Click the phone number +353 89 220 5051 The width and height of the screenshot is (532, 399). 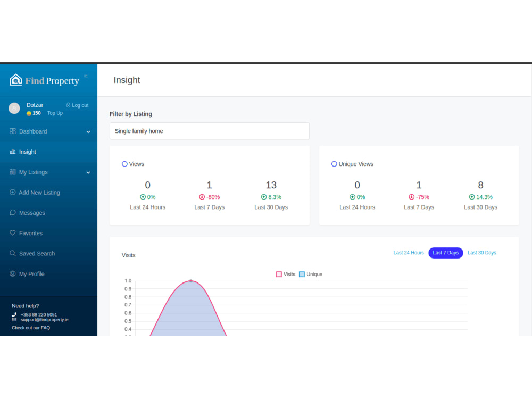[39, 314]
